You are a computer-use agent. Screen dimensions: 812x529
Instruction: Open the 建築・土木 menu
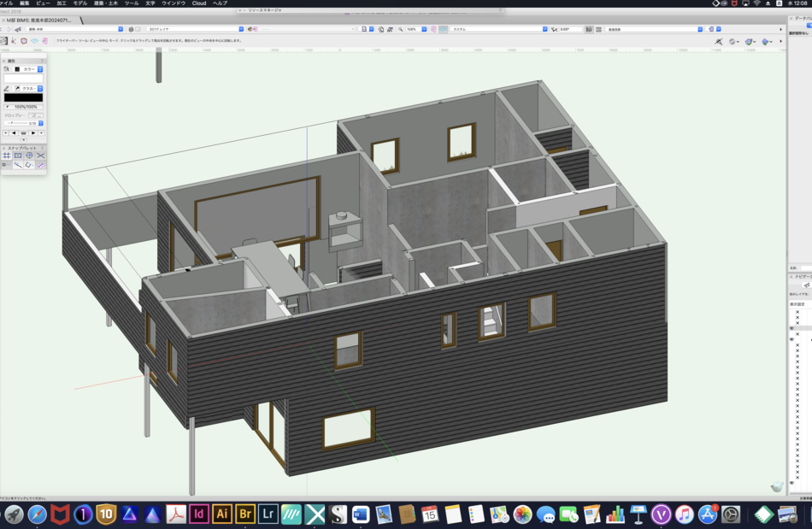click(x=105, y=3)
